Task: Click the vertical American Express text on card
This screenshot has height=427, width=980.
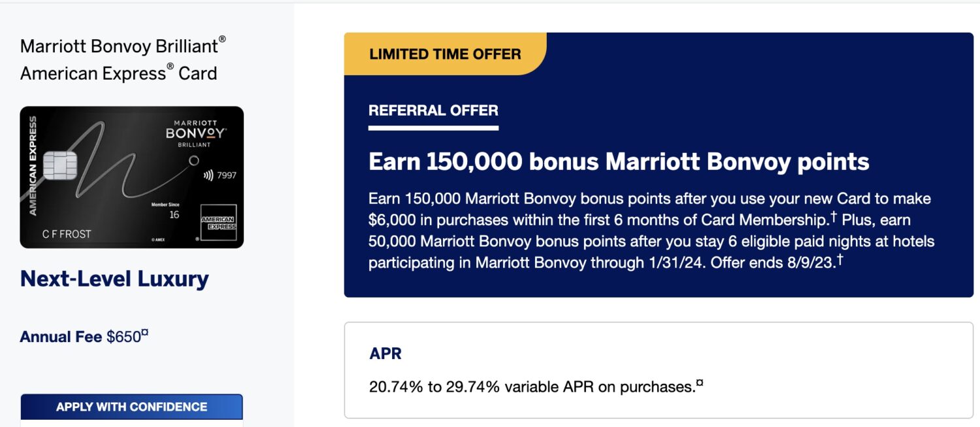Action: (33, 165)
